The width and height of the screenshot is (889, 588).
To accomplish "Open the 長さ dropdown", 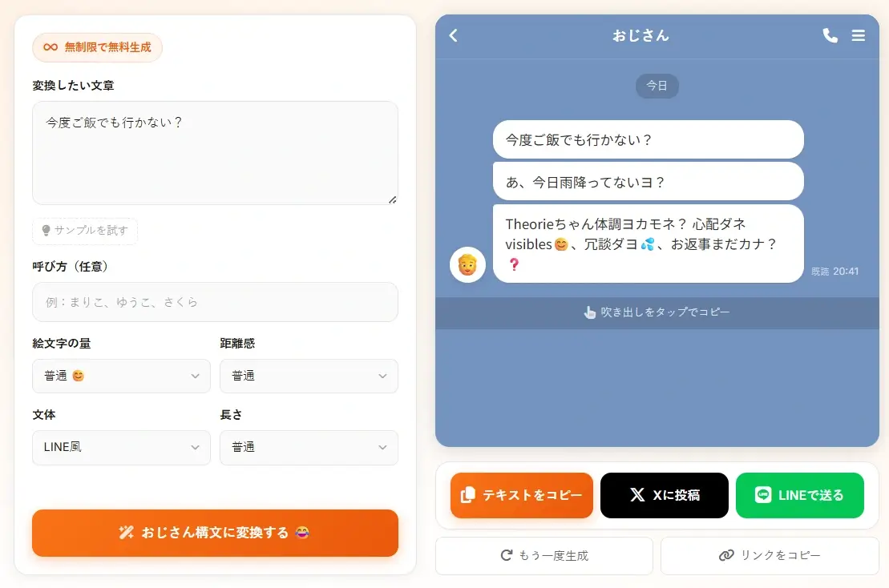I will [x=309, y=447].
